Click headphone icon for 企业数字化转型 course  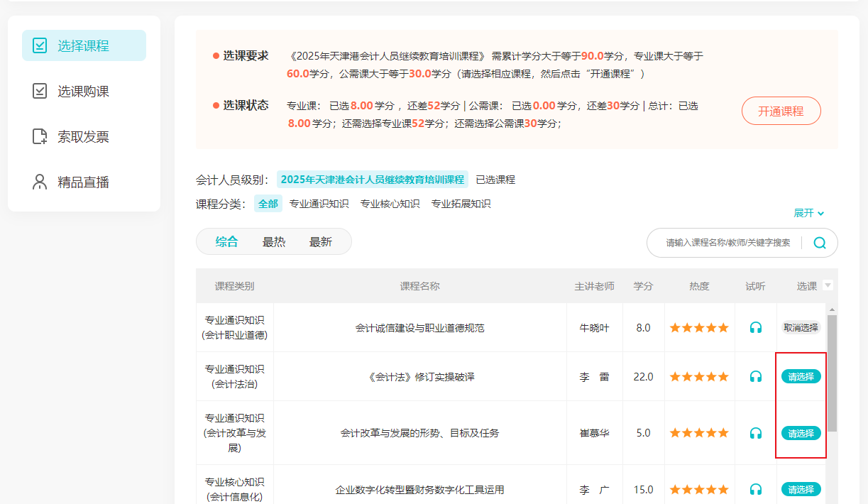pyautogui.click(x=756, y=490)
